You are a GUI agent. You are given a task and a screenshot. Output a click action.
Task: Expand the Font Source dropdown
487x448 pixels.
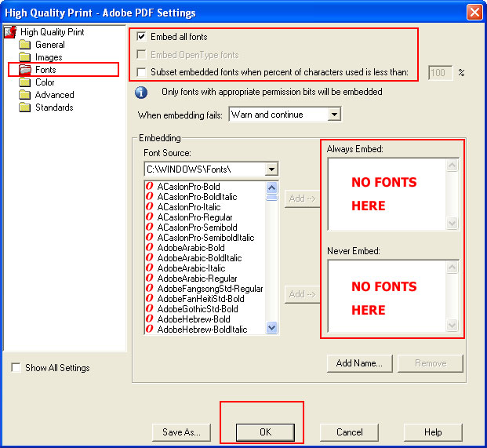[271, 169]
